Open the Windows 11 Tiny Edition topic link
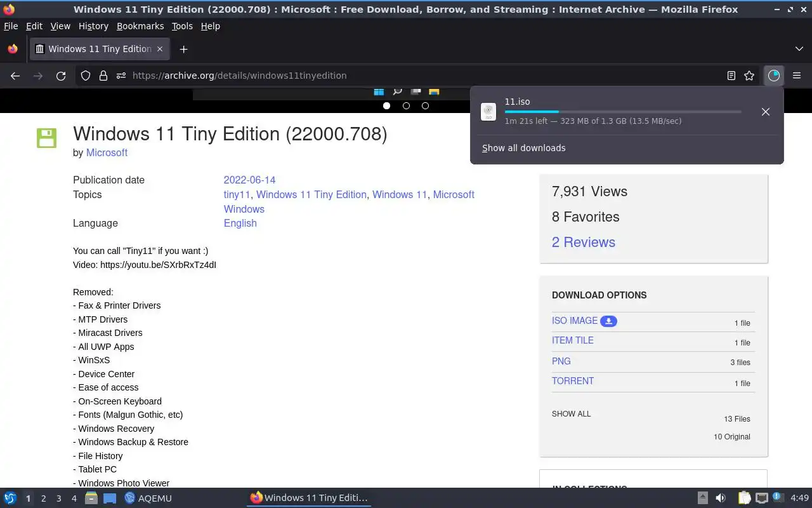Screen dimensions: 812x508 (311, 194)
